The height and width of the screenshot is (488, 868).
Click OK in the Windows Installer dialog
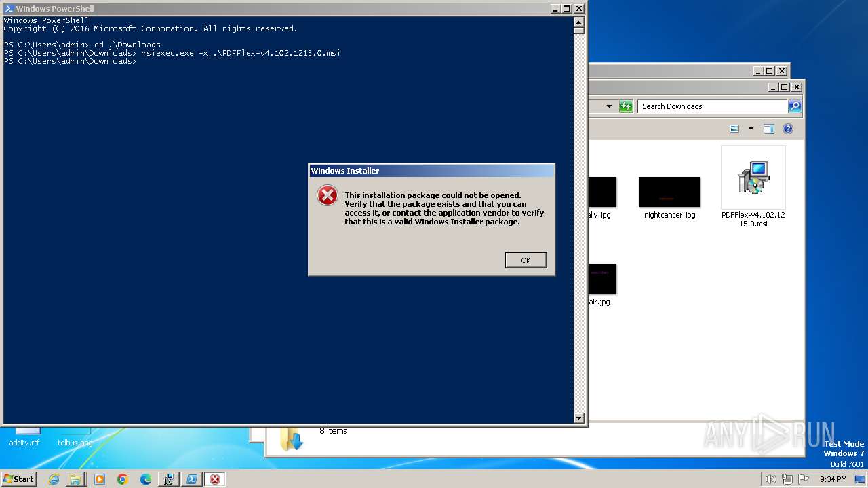526,260
